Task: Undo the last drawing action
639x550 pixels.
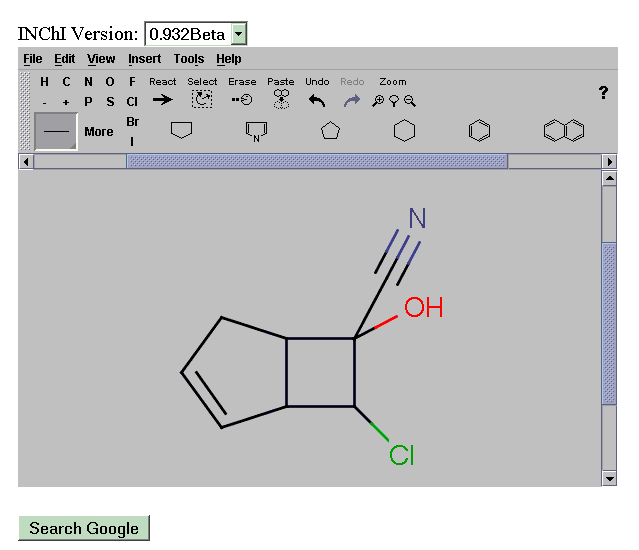Action: pos(317,100)
